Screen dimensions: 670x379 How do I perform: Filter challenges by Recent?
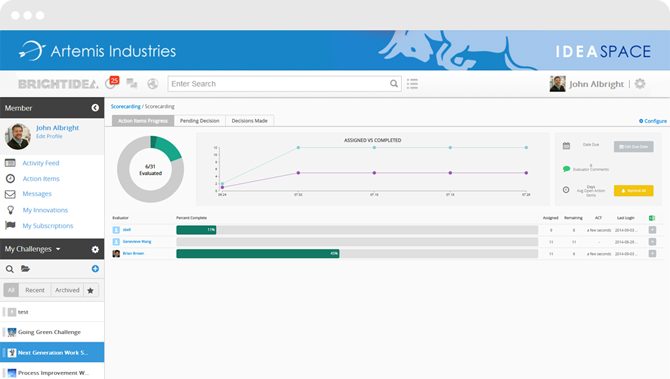(35, 290)
